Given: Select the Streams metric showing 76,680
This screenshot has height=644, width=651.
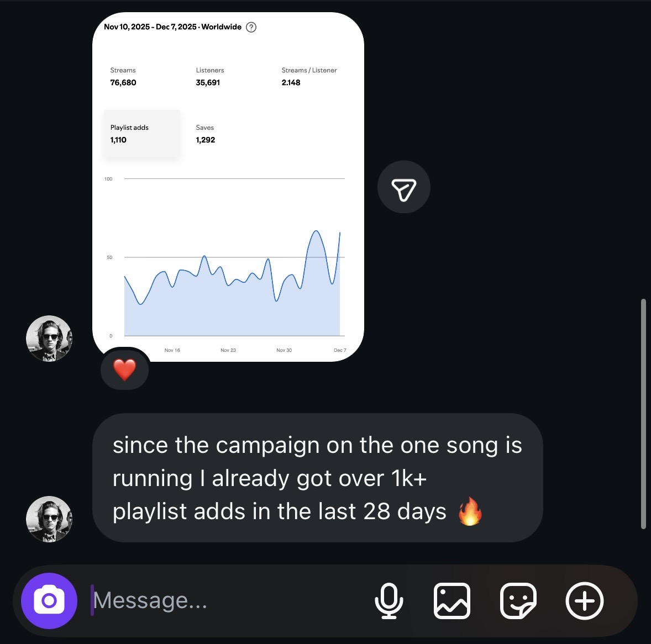Looking at the screenshot, I should click(x=123, y=76).
